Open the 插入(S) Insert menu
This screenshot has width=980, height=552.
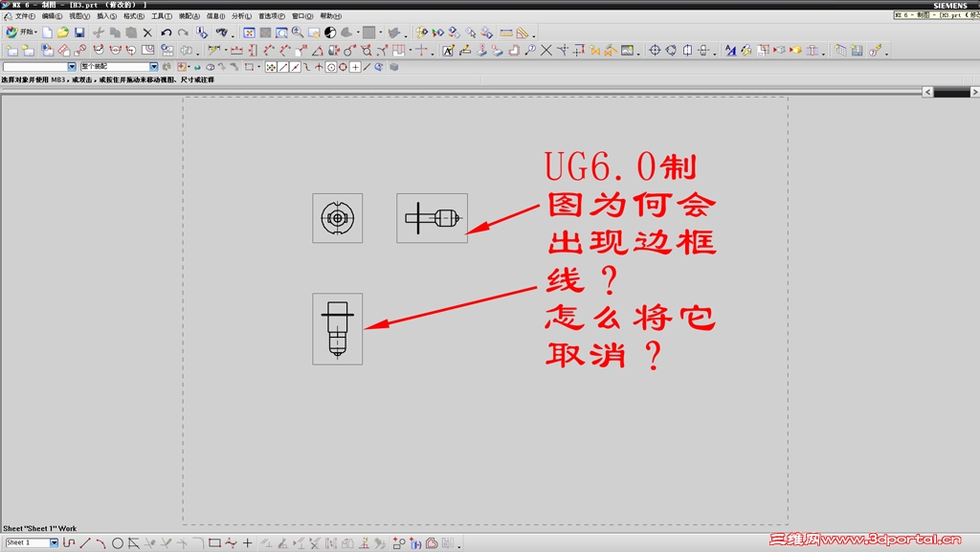pyautogui.click(x=106, y=16)
